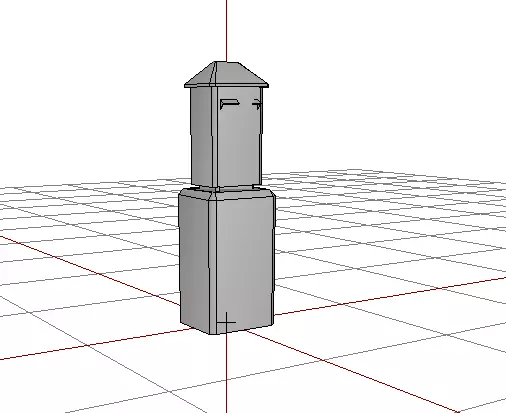
Task: Select the pyramid roof cap of the model
Action: tap(226, 75)
